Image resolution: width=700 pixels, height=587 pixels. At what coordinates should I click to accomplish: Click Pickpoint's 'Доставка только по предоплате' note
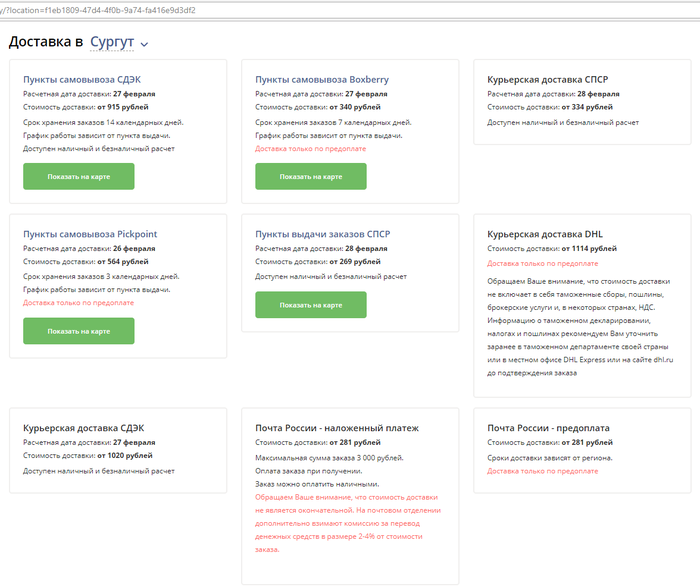click(78, 303)
